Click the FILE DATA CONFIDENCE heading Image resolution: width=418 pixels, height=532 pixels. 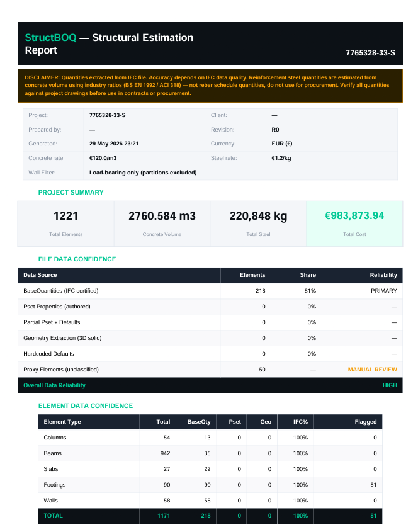click(77, 259)
